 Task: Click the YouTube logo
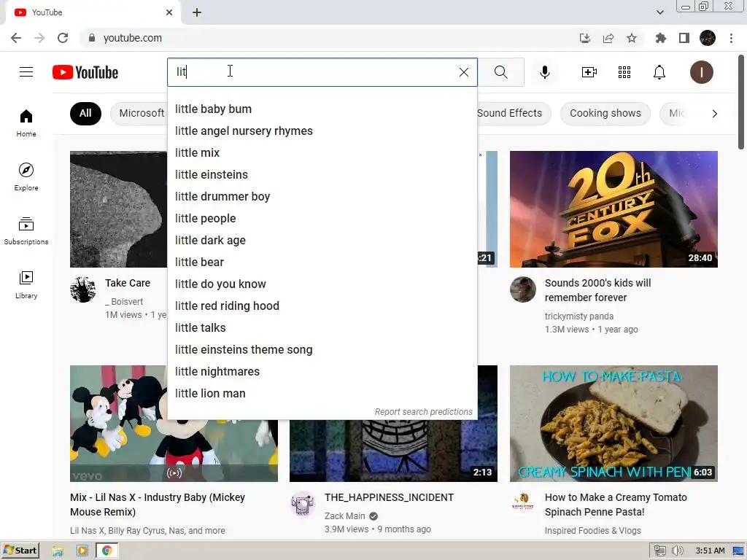pyautogui.click(x=85, y=72)
